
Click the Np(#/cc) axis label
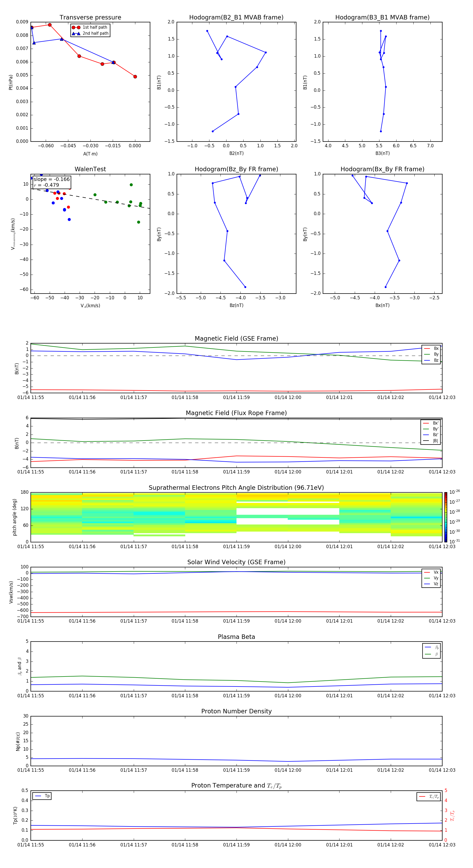[18, 741]
